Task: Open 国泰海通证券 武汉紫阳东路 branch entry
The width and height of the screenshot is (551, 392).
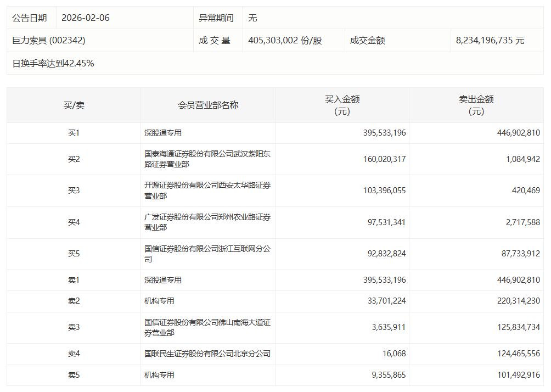Action: [207, 159]
